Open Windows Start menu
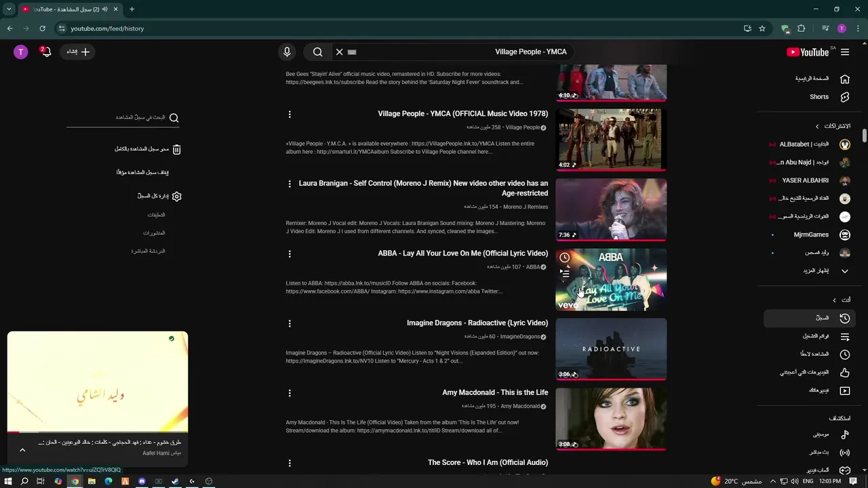This screenshot has height=488, width=868. tap(7, 481)
